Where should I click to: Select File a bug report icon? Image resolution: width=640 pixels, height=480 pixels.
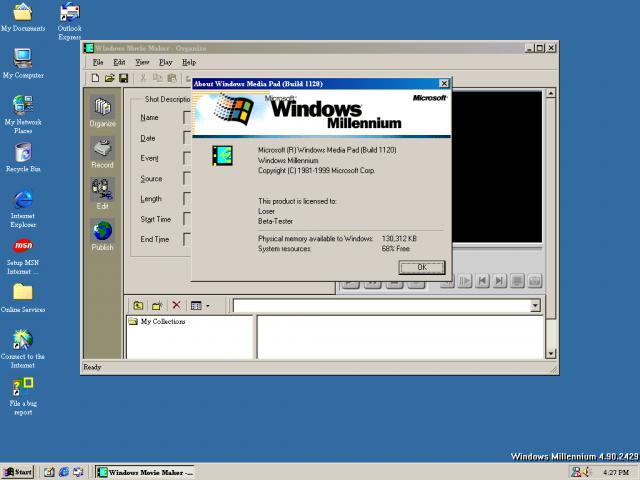point(23,396)
